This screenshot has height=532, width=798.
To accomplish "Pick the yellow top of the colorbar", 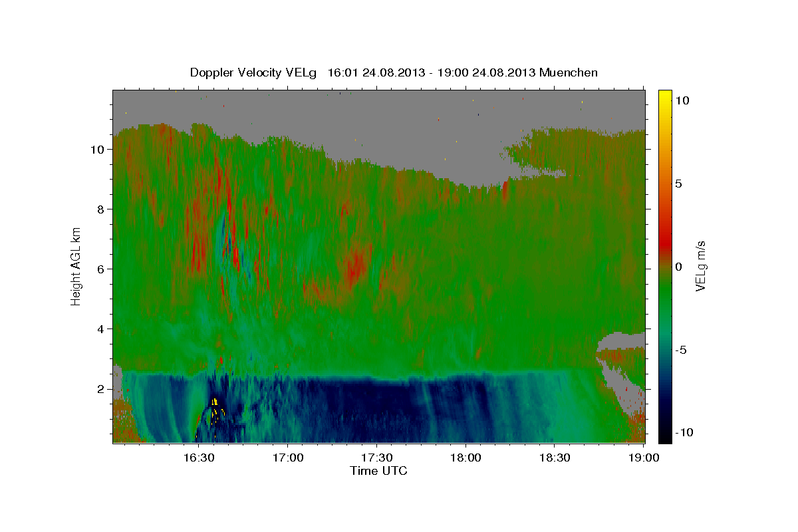I will pyautogui.click(x=665, y=96).
